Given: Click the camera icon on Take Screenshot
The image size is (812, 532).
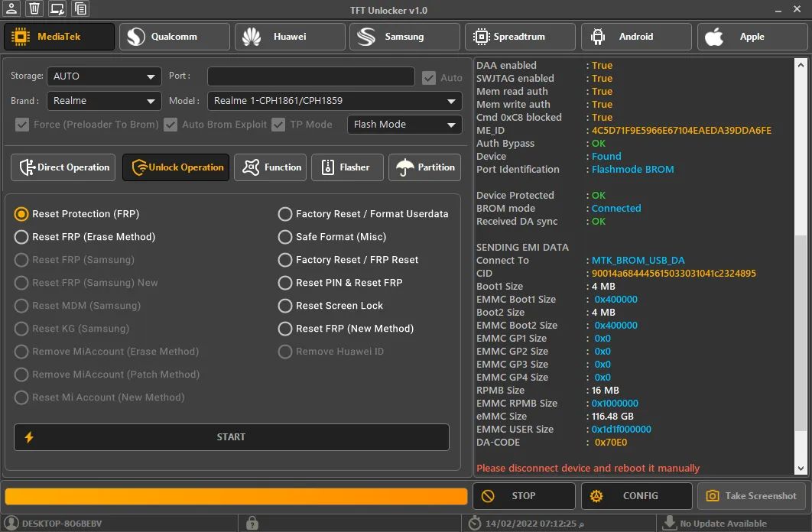Looking at the screenshot, I should (x=713, y=496).
